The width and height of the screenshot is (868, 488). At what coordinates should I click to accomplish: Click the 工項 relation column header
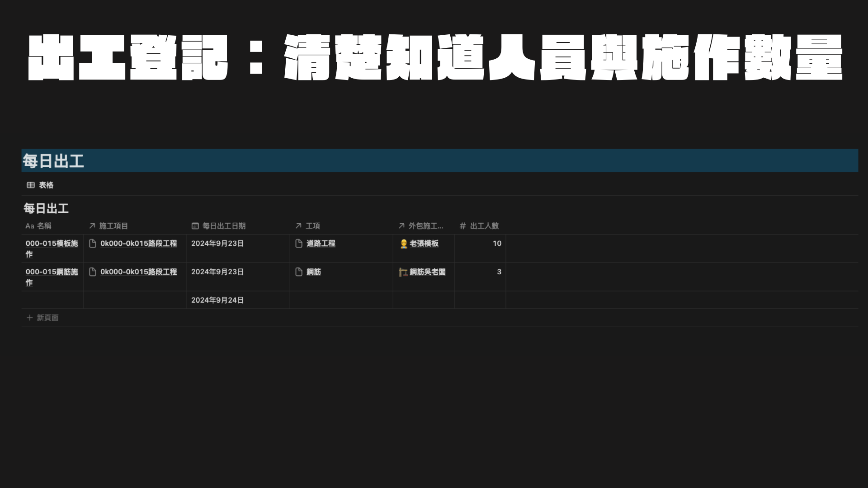click(x=312, y=226)
